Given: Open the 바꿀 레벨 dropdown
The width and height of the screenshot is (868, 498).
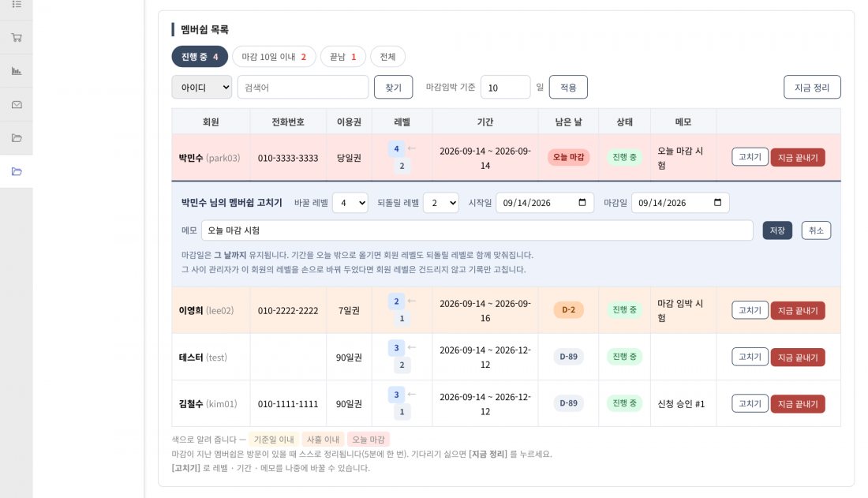Looking at the screenshot, I should tap(350, 203).
